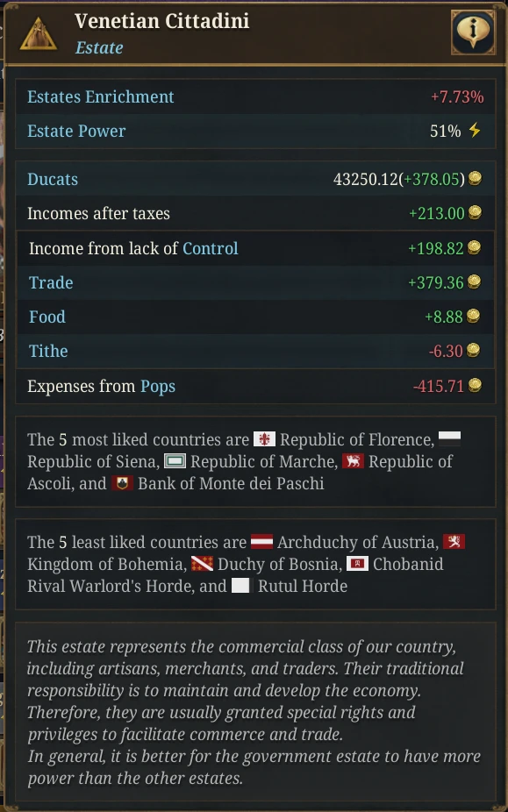
Task: Click the Republic of Ascoli flag
Action: (x=353, y=461)
